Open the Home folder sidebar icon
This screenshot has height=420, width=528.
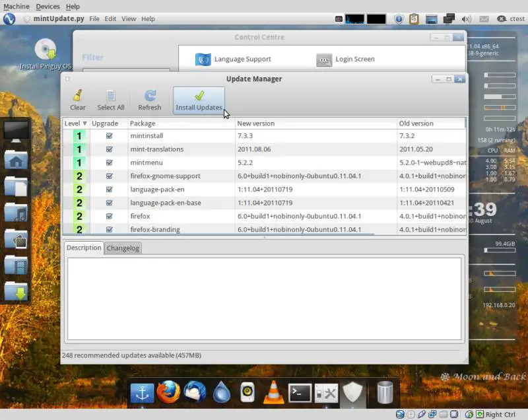[x=16, y=160]
